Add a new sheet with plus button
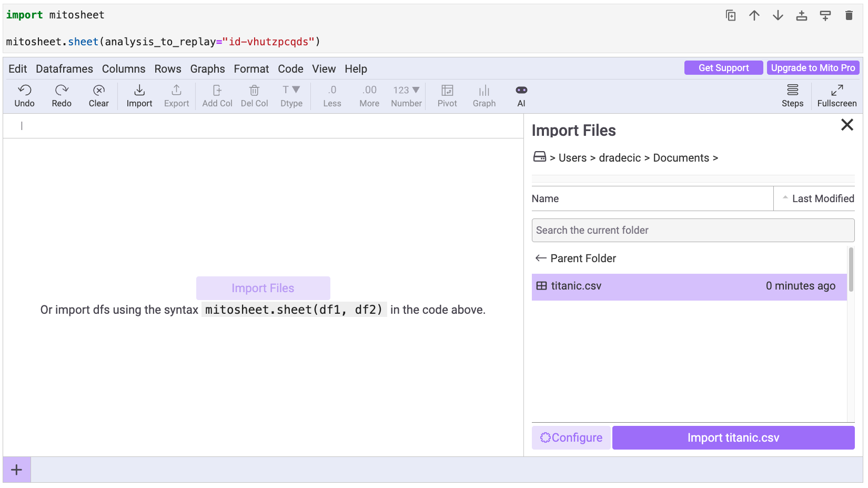The width and height of the screenshot is (868, 488). pos(17,470)
